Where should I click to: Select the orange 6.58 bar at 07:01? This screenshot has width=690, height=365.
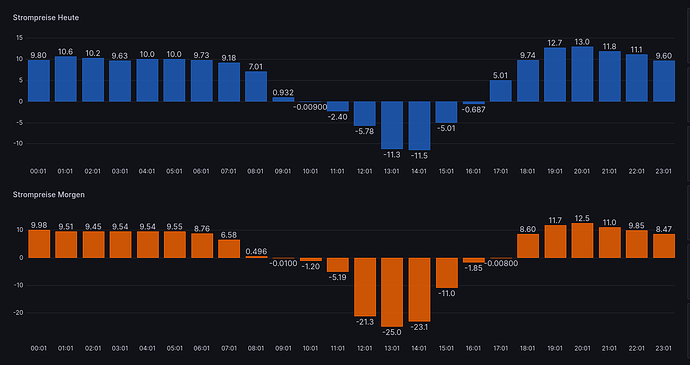[x=229, y=249]
